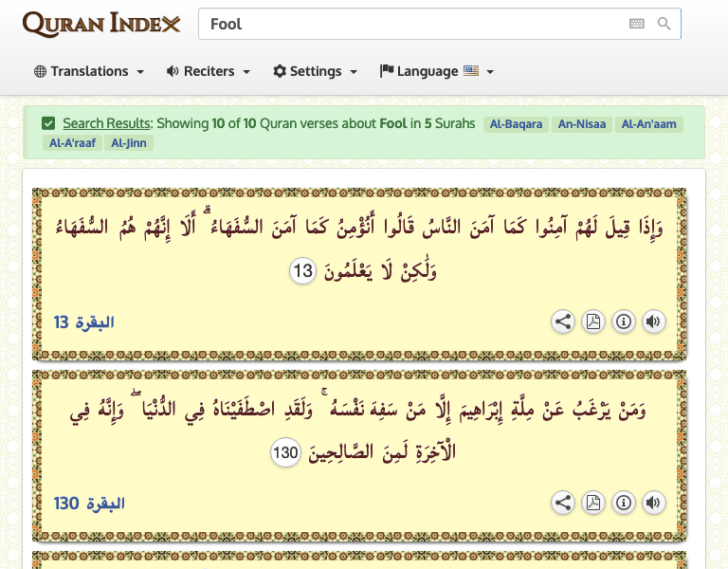The height and width of the screenshot is (569, 728).
Task: Toggle the green Search Results checkbox
Action: (x=48, y=123)
